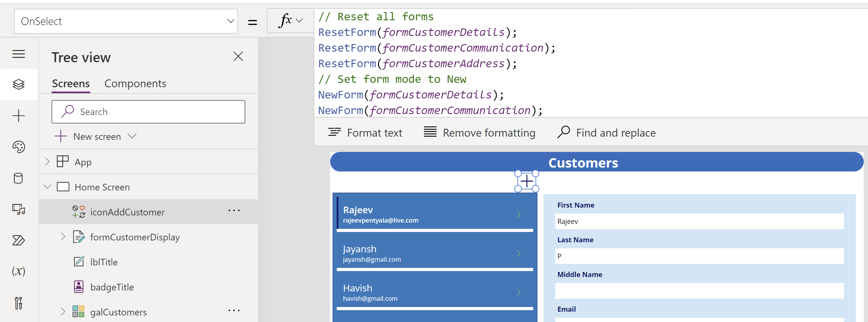Image resolution: width=868 pixels, height=322 pixels.
Task: Open the hamburger menu in left rail
Action: tap(18, 54)
